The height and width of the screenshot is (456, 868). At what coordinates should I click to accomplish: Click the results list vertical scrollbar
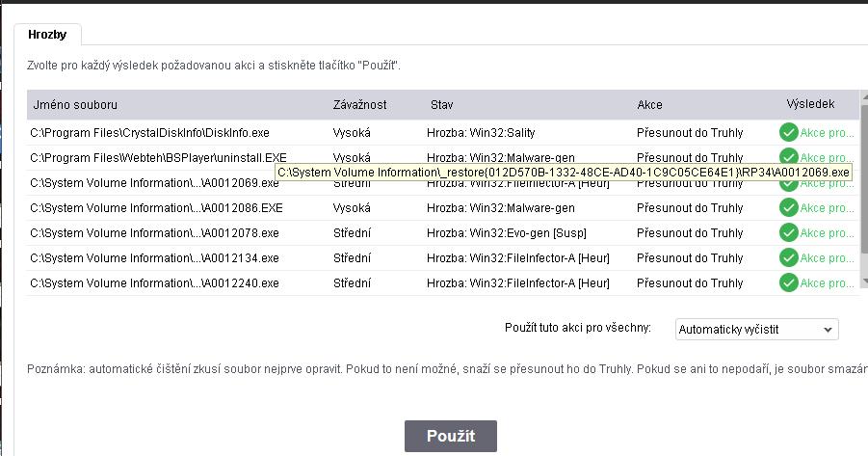pos(863,193)
